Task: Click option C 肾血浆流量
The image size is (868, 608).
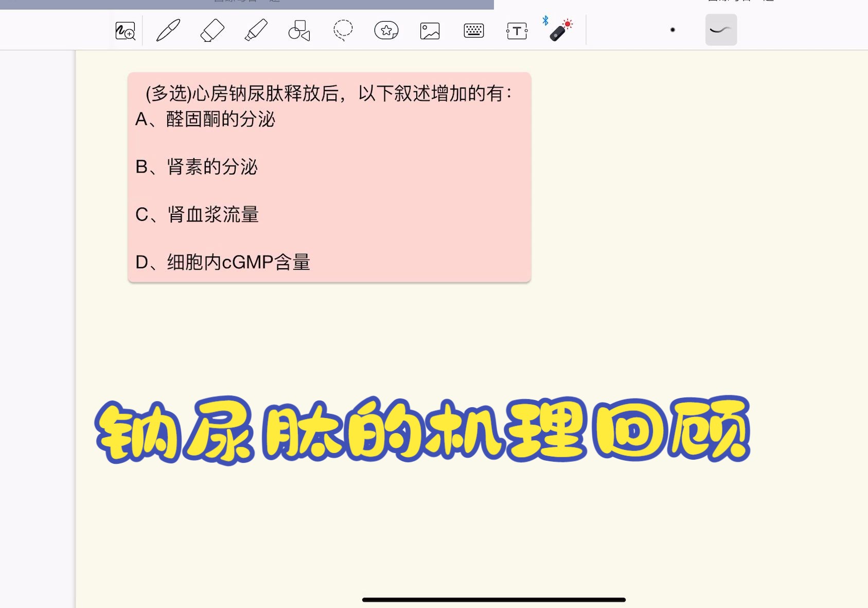Action: [x=197, y=215]
